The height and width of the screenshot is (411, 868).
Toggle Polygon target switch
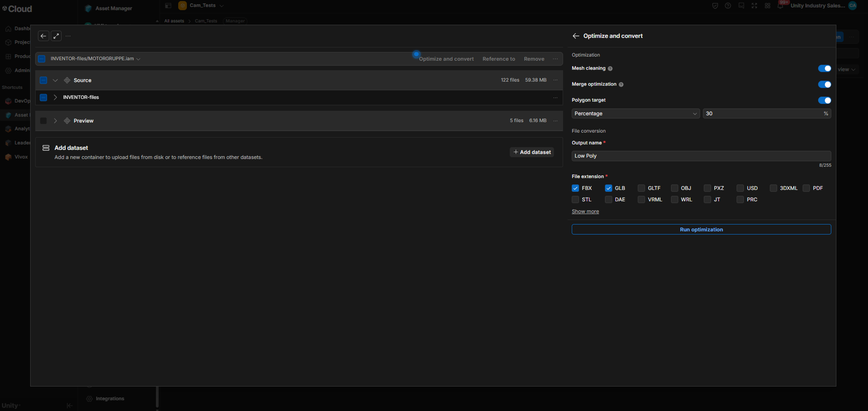click(x=824, y=100)
